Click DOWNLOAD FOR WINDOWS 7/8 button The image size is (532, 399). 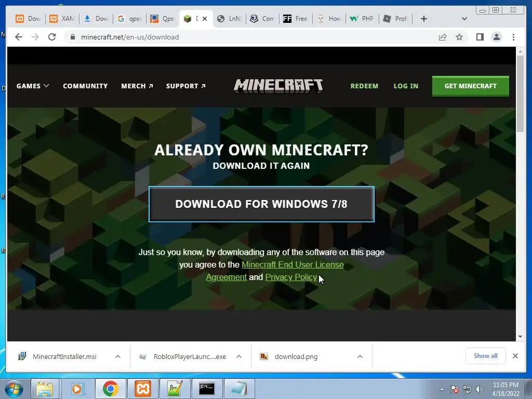[x=261, y=204]
